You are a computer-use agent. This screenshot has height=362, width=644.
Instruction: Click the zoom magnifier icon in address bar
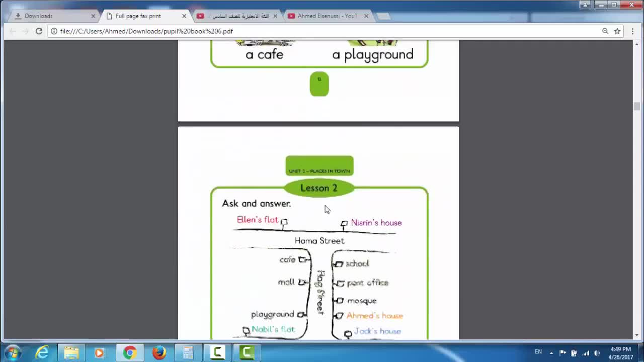[x=605, y=31]
